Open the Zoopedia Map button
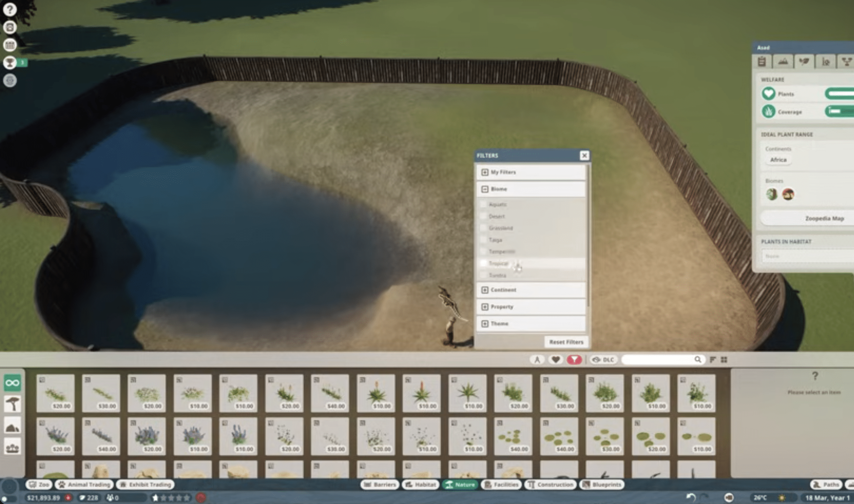The width and height of the screenshot is (854, 504). tap(807, 218)
